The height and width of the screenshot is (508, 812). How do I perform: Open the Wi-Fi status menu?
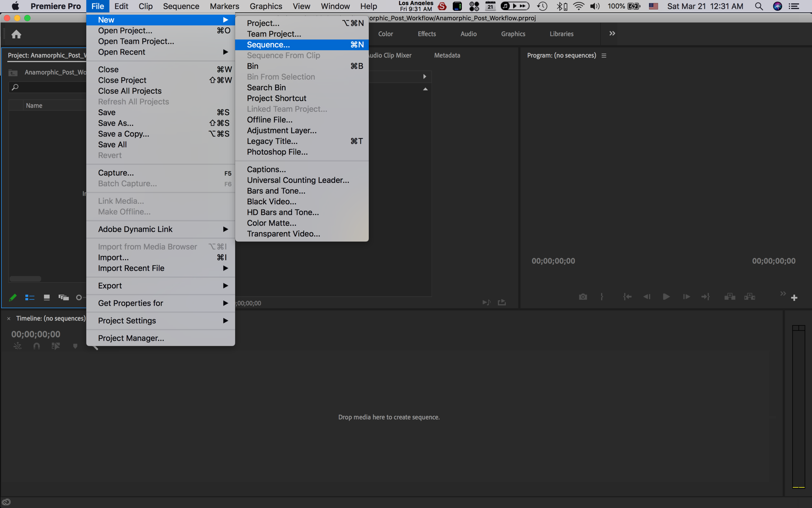click(578, 6)
